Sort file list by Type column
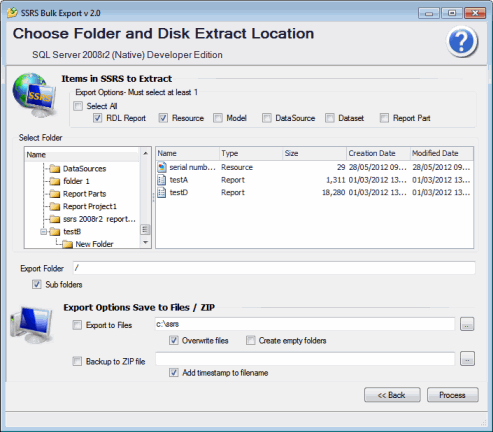 pyautogui.click(x=251, y=153)
